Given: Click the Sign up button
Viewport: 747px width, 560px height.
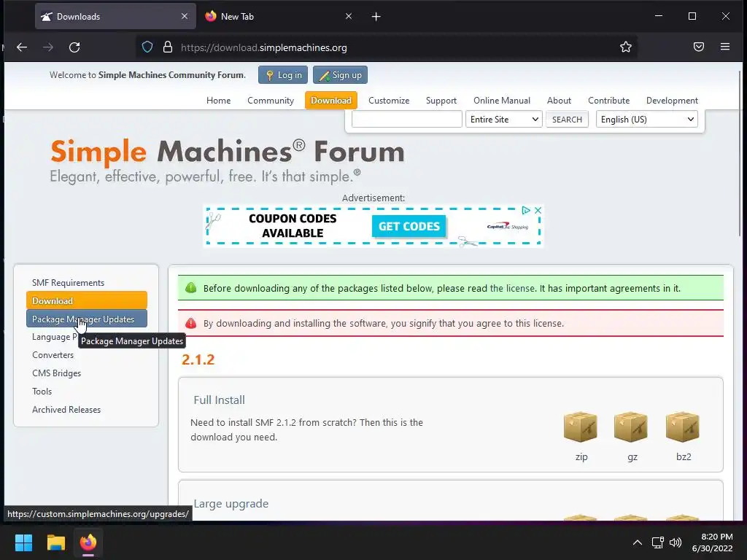Looking at the screenshot, I should click(x=340, y=75).
